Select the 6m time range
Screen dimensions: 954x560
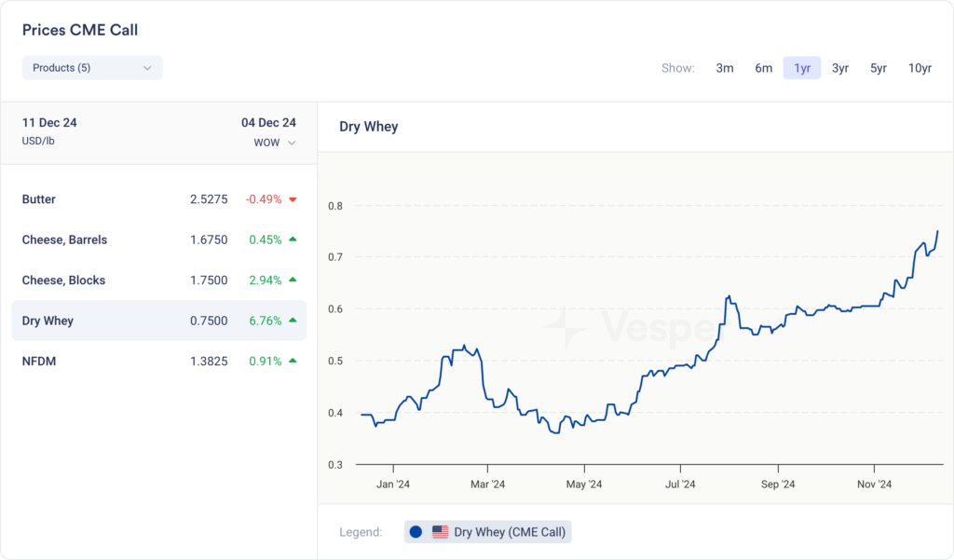764,68
